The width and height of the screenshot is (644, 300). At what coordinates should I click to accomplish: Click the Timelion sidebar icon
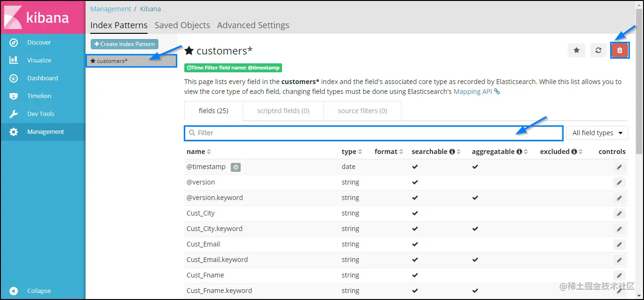click(x=14, y=96)
